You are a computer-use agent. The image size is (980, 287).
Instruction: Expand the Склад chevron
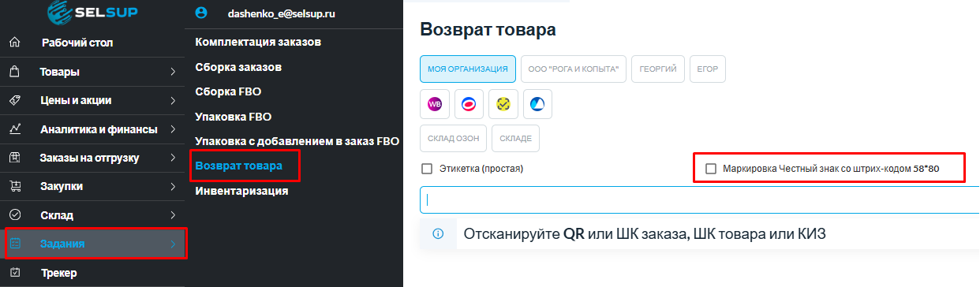point(173,214)
